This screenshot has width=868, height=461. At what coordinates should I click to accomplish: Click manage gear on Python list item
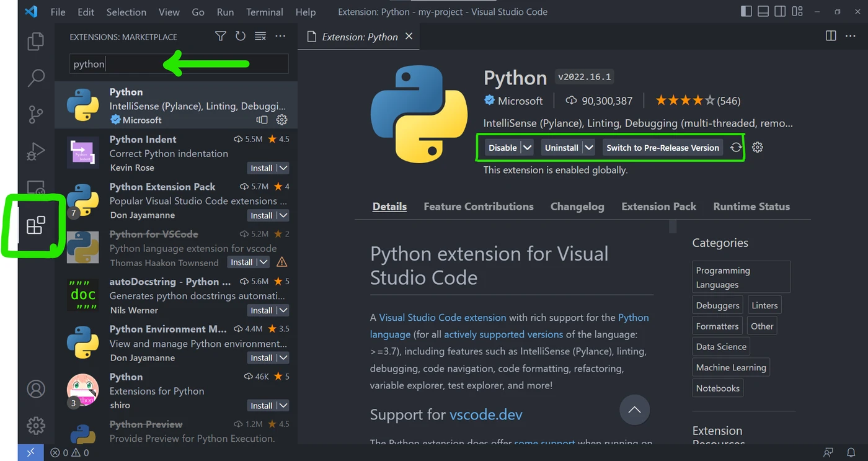(x=281, y=120)
